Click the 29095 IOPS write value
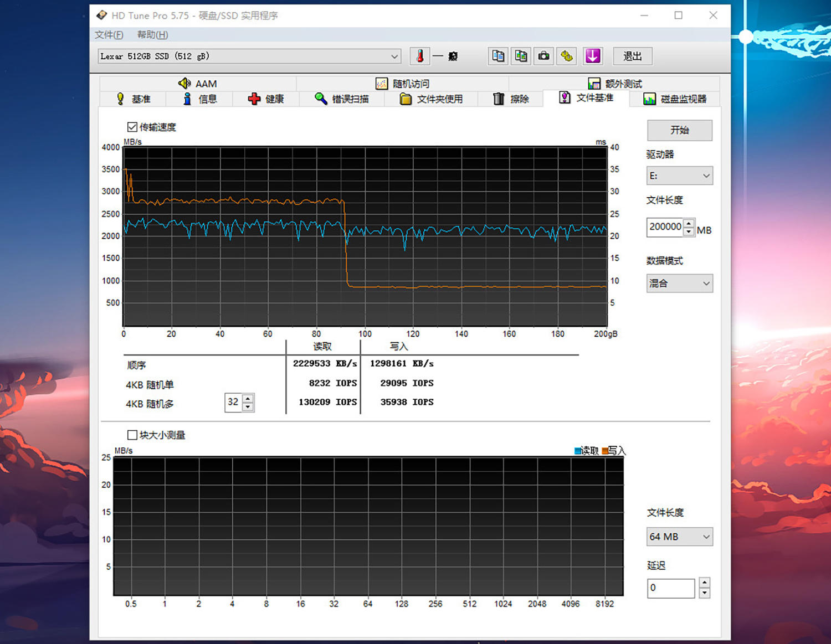Image resolution: width=831 pixels, height=644 pixels. click(407, 383)
